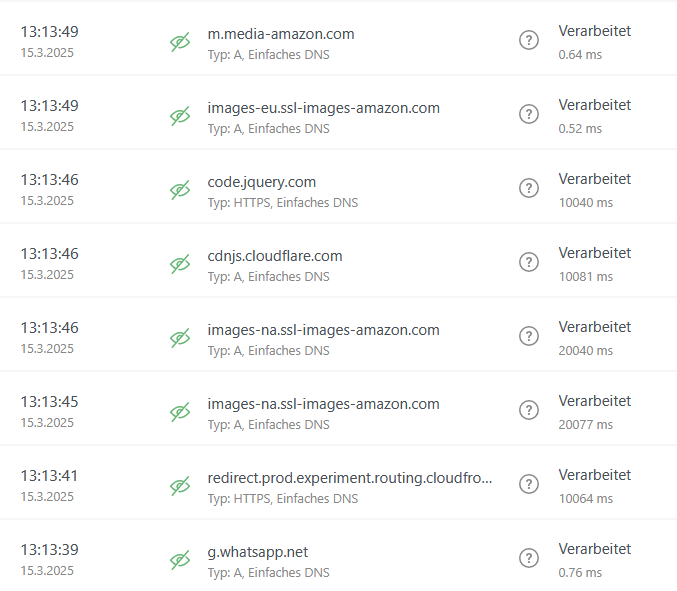Select the cdnjs.cloudflare.com domain entry
The image size is (677, 591).
(275, 256)
